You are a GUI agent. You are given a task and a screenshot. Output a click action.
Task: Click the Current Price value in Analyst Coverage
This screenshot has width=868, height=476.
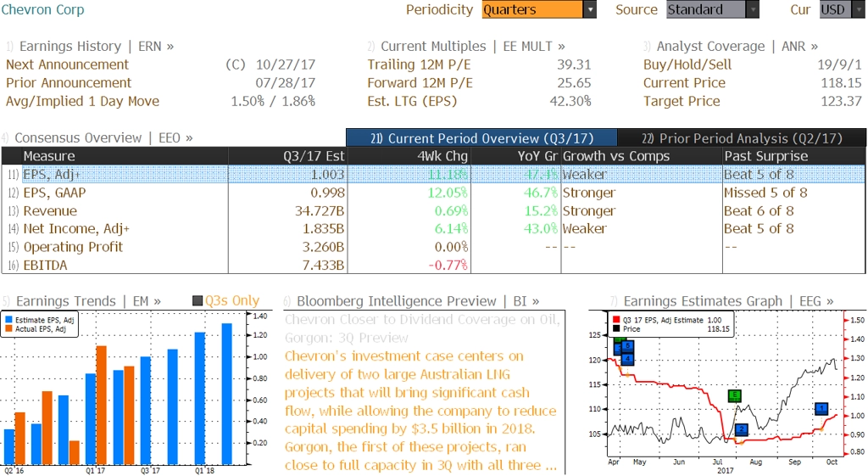click(841, 83)
